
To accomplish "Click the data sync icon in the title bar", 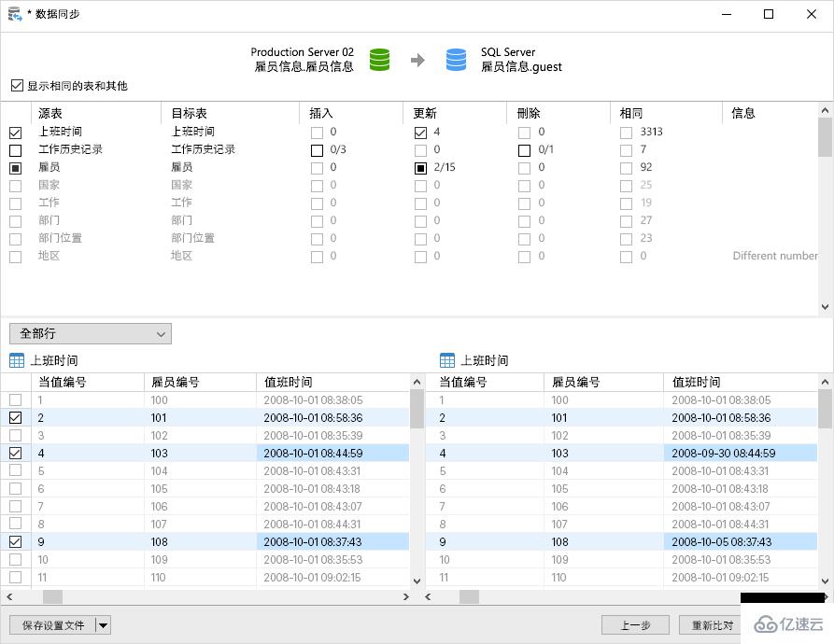I will point(14,14).
